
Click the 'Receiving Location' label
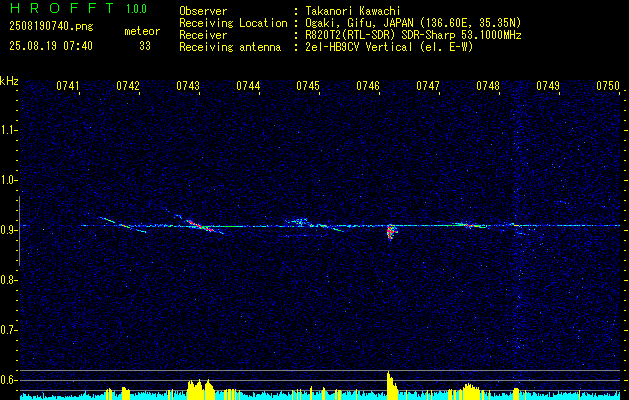[x=233, y=23]
